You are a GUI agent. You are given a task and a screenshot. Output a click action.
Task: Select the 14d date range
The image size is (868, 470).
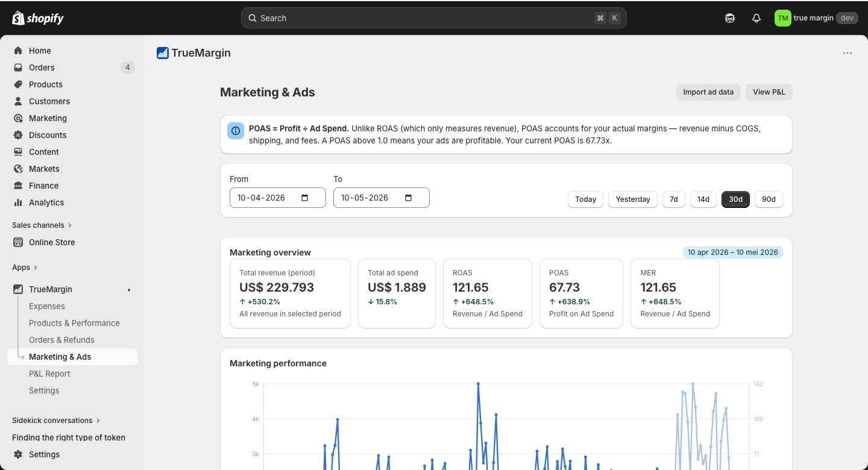[703, 199]
